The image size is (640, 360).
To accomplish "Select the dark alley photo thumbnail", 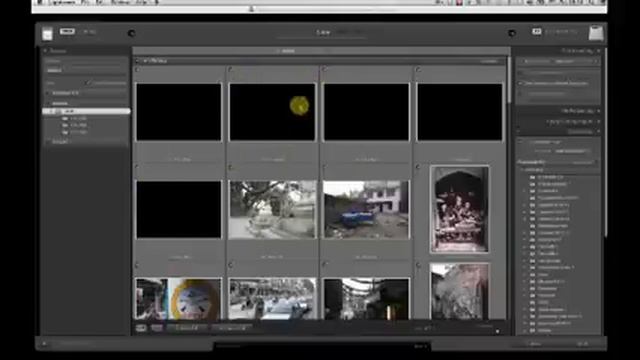I will pos(366,299).
